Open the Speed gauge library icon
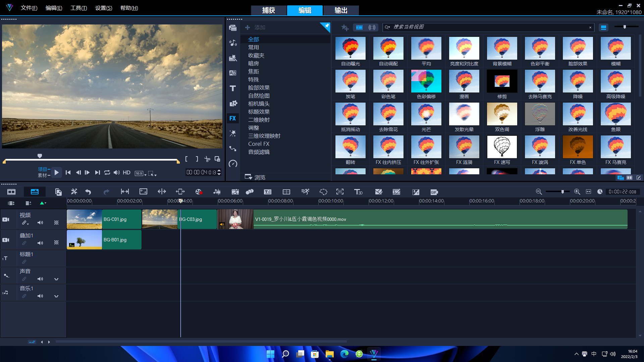 tap(233, 164)
